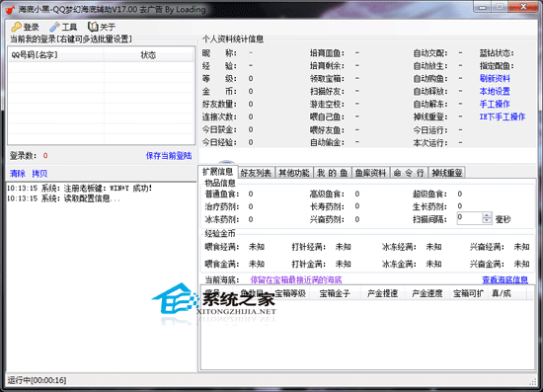The width and height of the screenshot is (543, 392).
Task: Click the 喂食经满 label
Action: [222, 247]
